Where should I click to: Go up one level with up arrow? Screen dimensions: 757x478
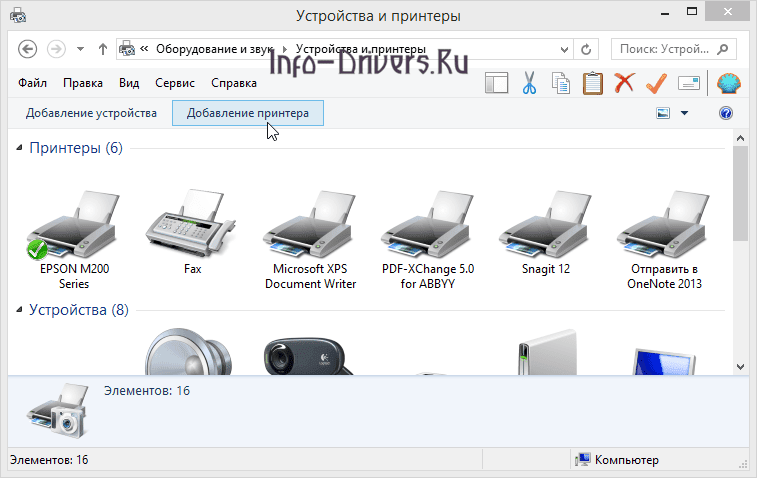[102, 49]
